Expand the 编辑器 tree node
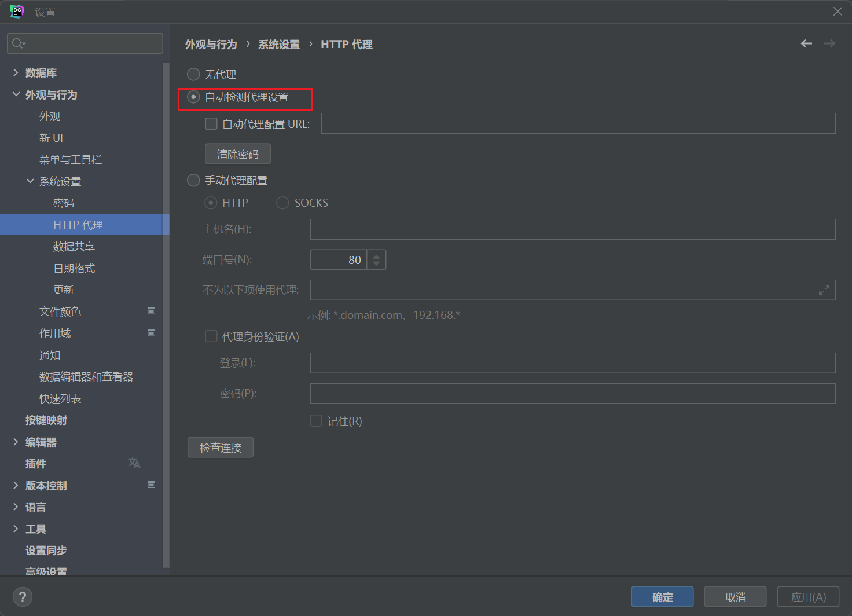The height and width of the screenshot is (616, 852). pyautogui.click(x=16, y=442)
